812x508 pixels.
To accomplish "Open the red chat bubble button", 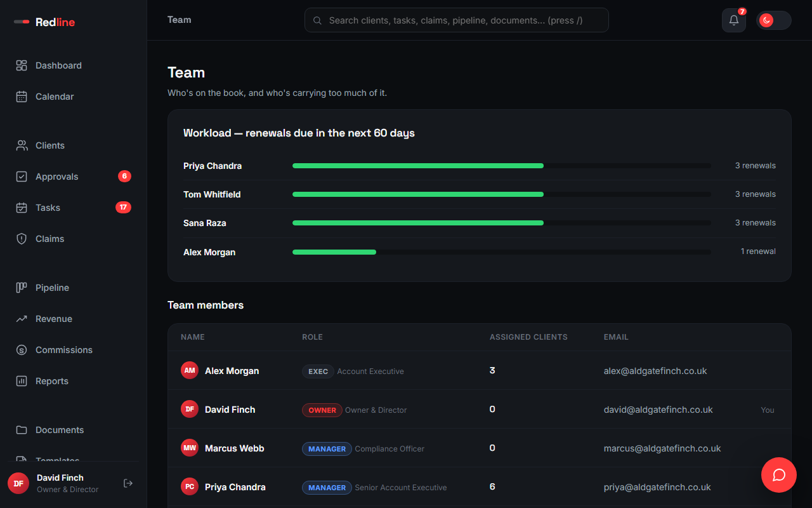I will (779, 475).
